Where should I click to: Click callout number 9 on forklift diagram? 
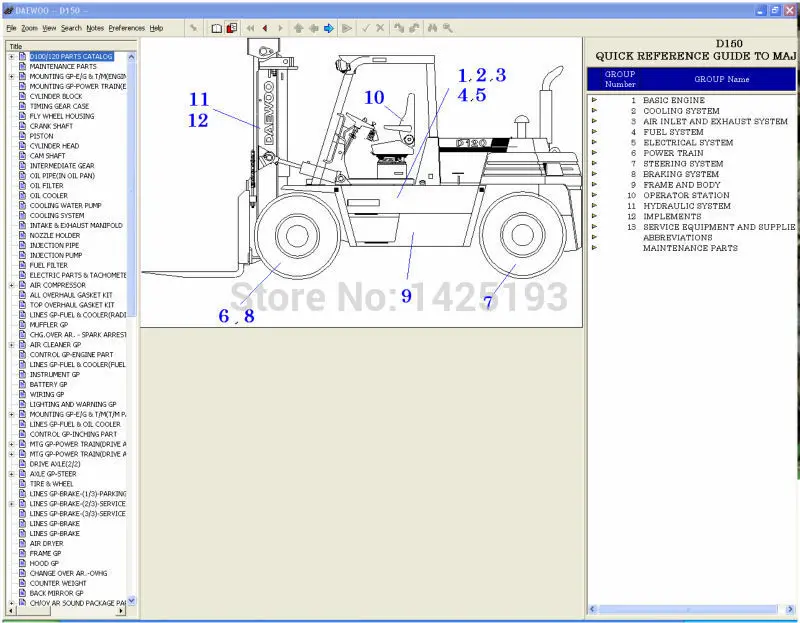point(406,296)
